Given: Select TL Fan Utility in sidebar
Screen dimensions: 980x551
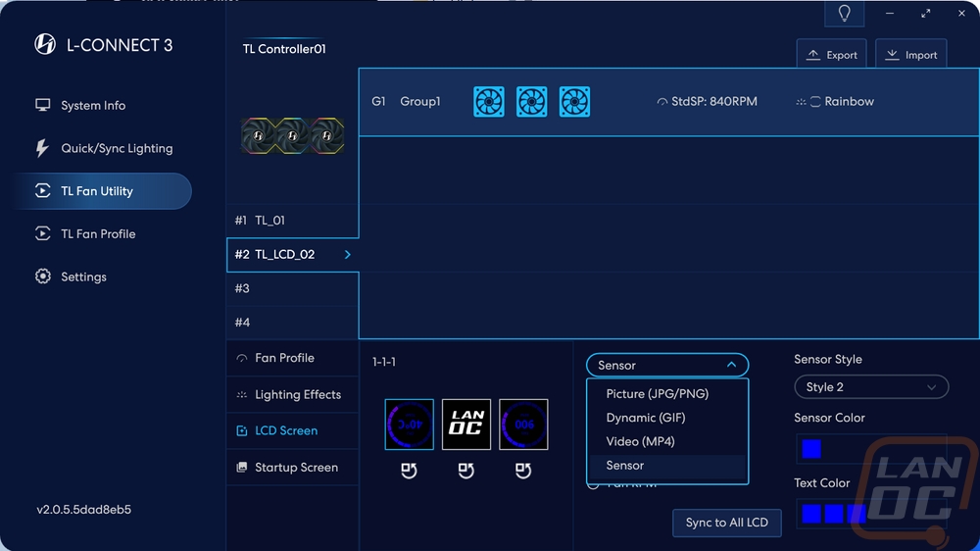Looking at the screenshot, I should pyautogui.click(x=102, y=191).
